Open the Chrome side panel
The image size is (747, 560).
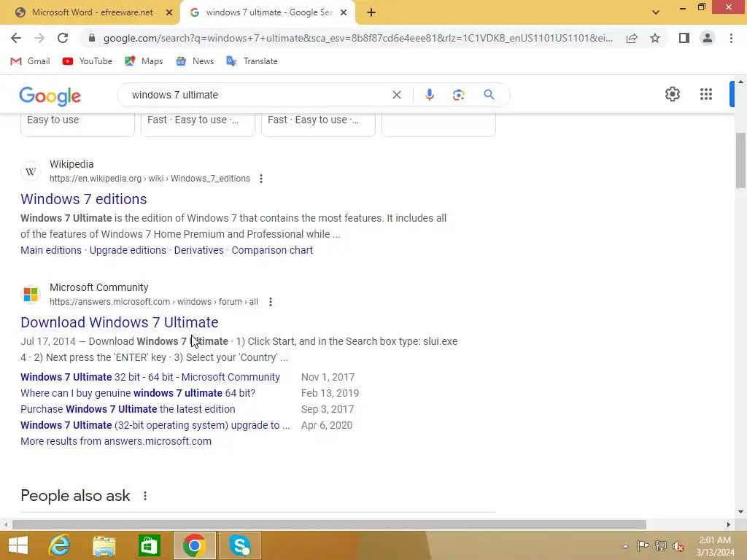pyautogui.click(x=684, y=38)
